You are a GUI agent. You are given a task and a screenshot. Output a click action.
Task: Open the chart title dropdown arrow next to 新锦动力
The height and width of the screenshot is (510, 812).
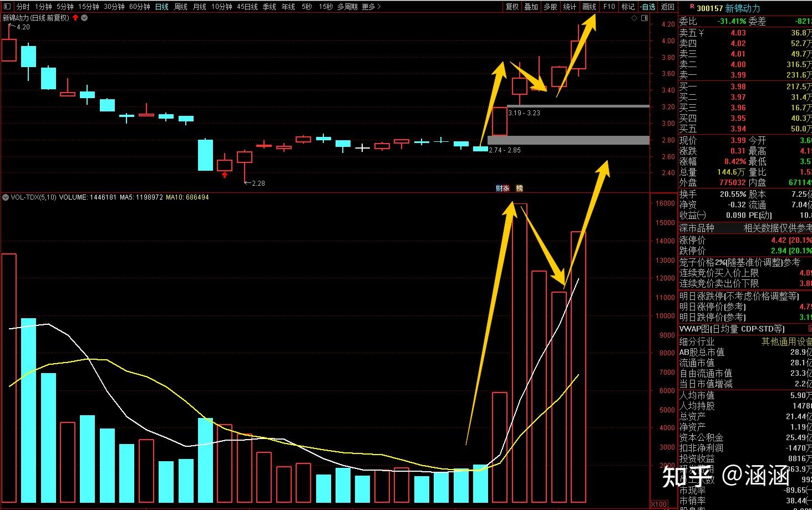[x=84, y=18]
